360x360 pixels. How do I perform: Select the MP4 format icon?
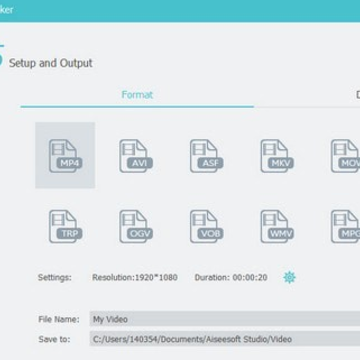coord(65,156)
